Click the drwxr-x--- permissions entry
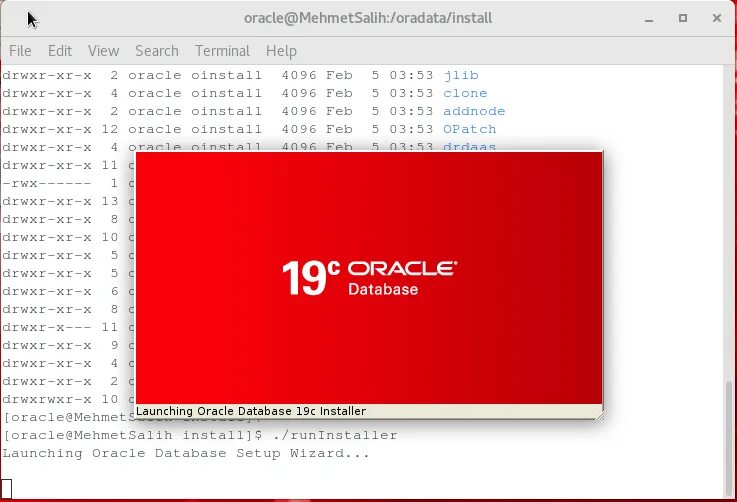 coord(47,327)
